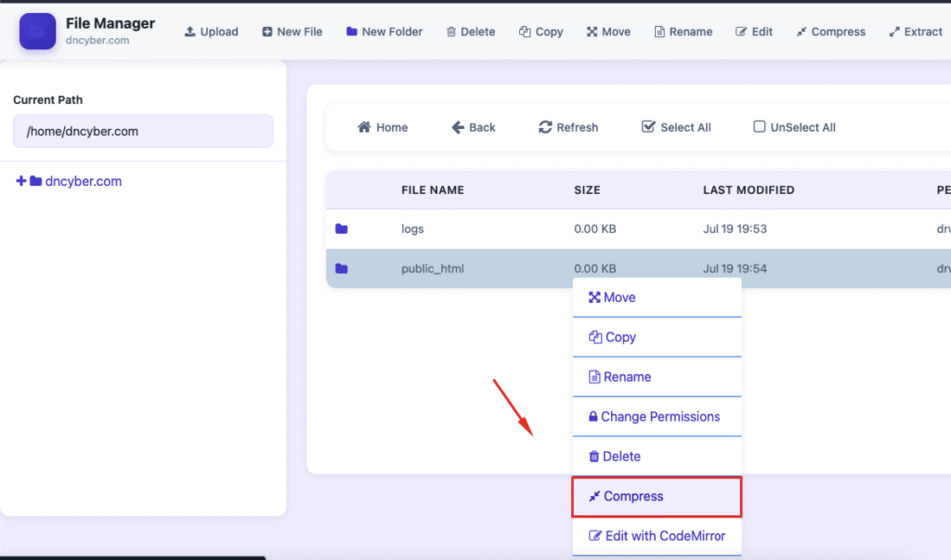Choose Compress from the context menu

coord(657,496)
